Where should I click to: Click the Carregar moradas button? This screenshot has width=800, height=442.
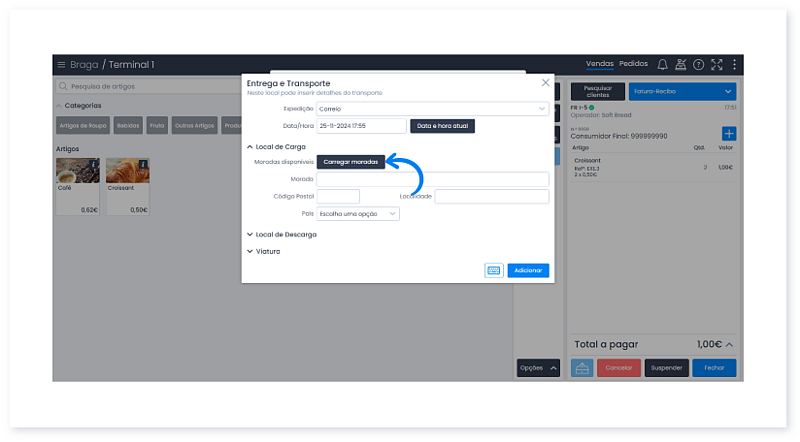pyautogui.click(x=350, y=162)
